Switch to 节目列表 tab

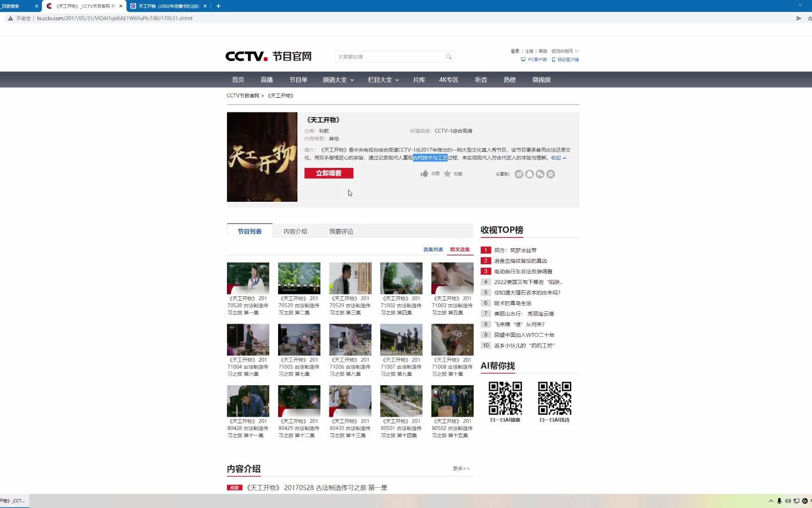coord(250,231)
